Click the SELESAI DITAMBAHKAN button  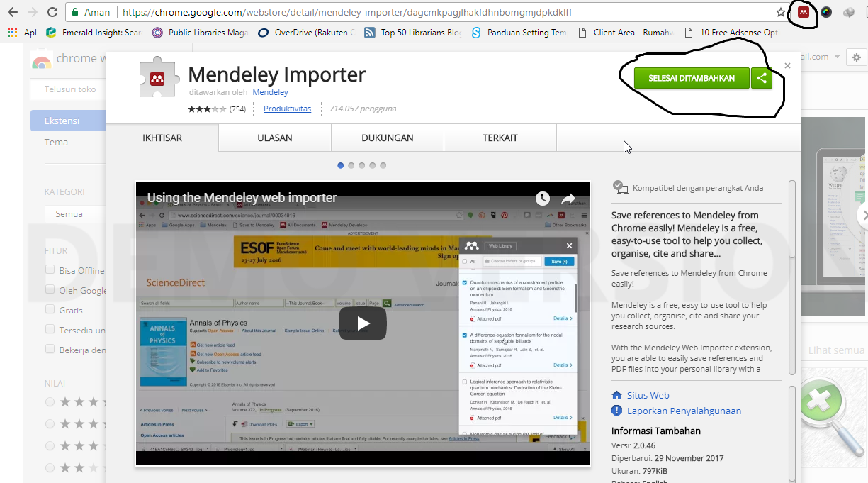click(x=691, y=78)
